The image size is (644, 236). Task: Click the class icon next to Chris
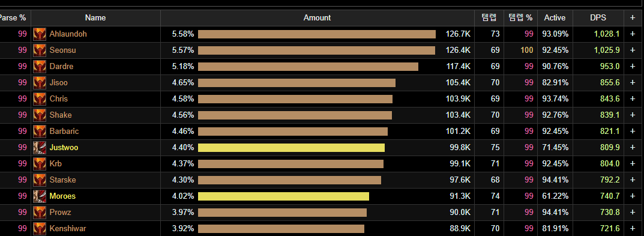click(x=40, y=99)
